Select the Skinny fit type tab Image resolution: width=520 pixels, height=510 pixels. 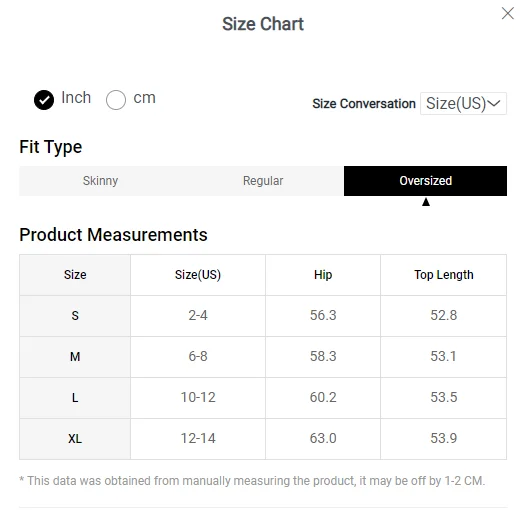[x=100, y=181]
